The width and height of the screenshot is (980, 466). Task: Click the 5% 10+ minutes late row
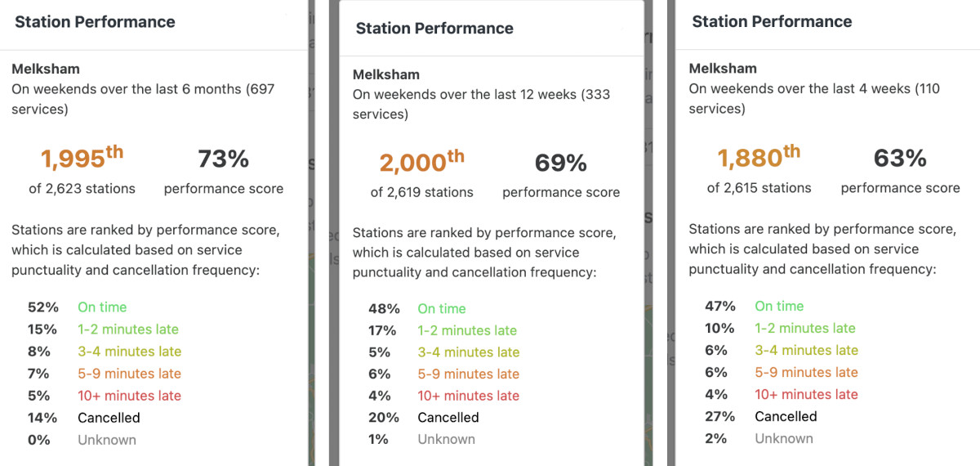tap(129, 396)
